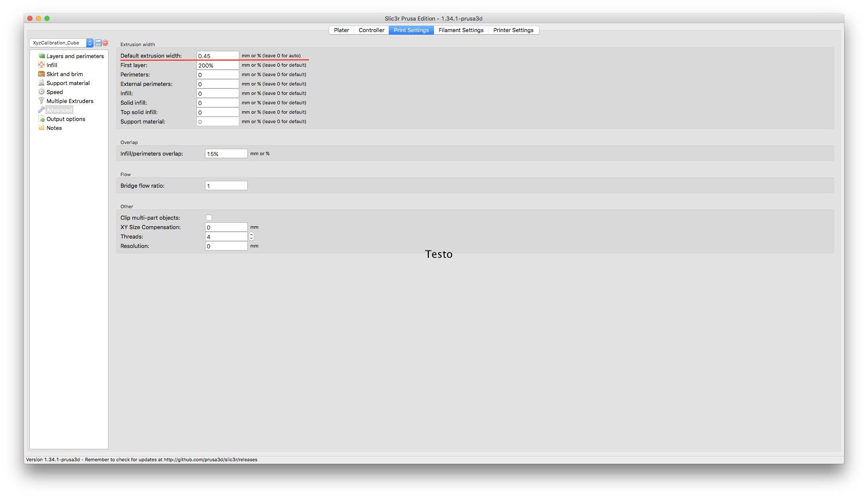
Task: Click the Threads stepper arrows
Action: point(252,236)
